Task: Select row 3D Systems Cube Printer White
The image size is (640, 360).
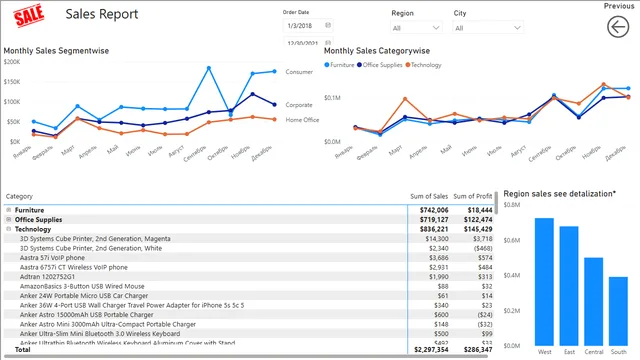Action: point(248,248)
